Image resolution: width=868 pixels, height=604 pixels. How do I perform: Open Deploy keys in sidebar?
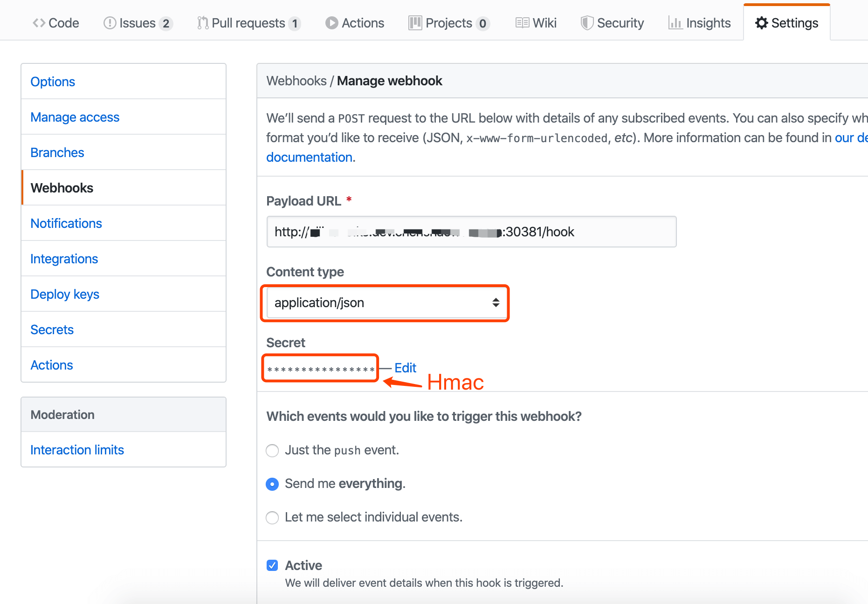pos(65,294)
